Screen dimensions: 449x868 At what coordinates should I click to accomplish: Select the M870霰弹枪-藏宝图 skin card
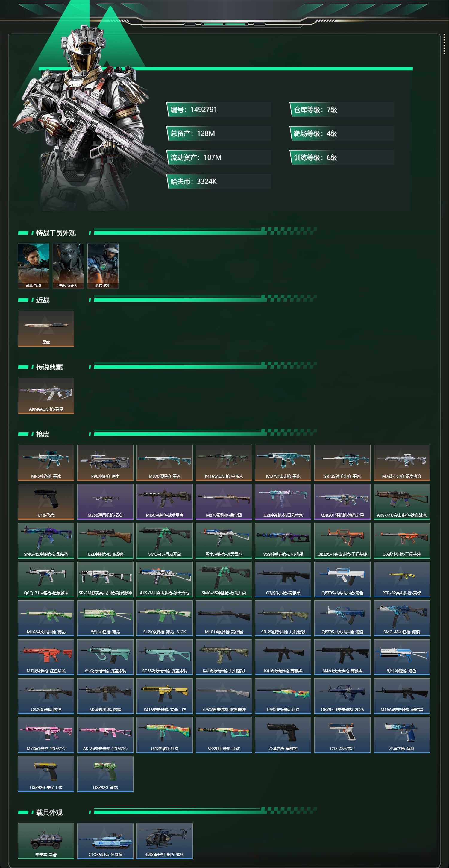pos(224,501)
